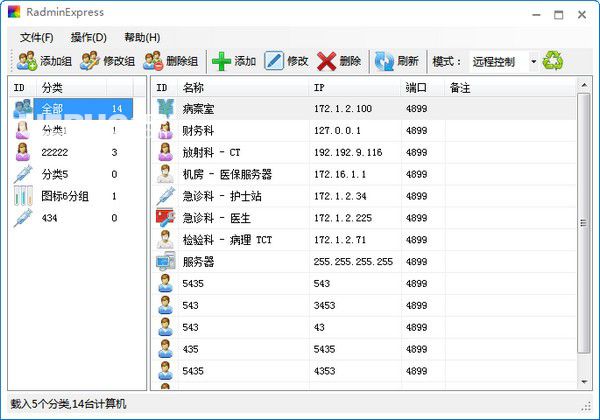The width and height of the screenshot is (600, 420).
Task: Click the scroll down arrow of computer list
Action: [x=584, y=381]
